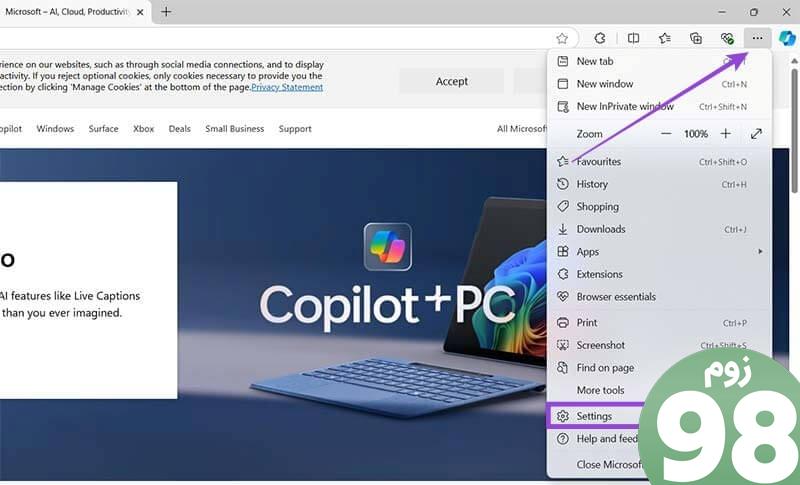The height and width of the screenshot is (485, 800).
Task: Go to Support navigation link
Action: (295, 129)
